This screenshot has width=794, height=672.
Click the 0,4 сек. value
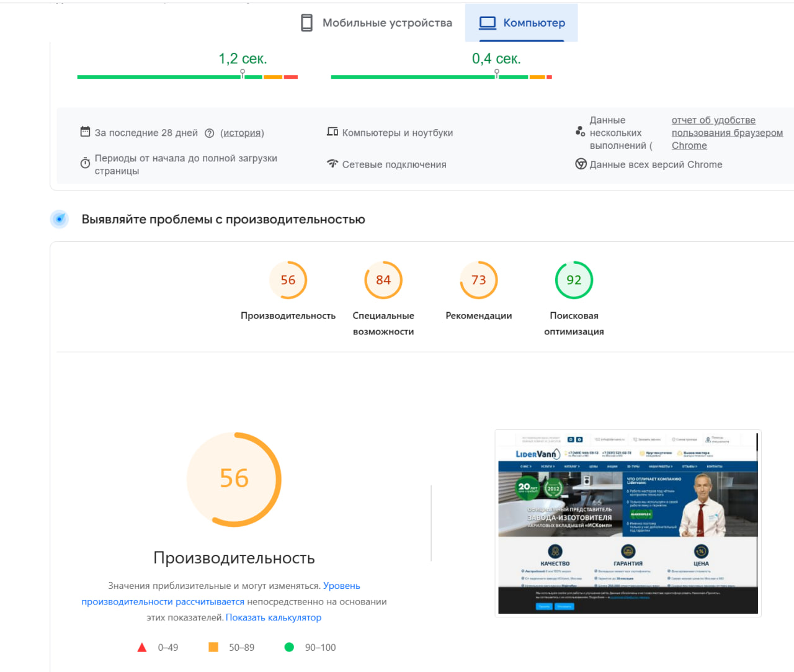point(496,59)
